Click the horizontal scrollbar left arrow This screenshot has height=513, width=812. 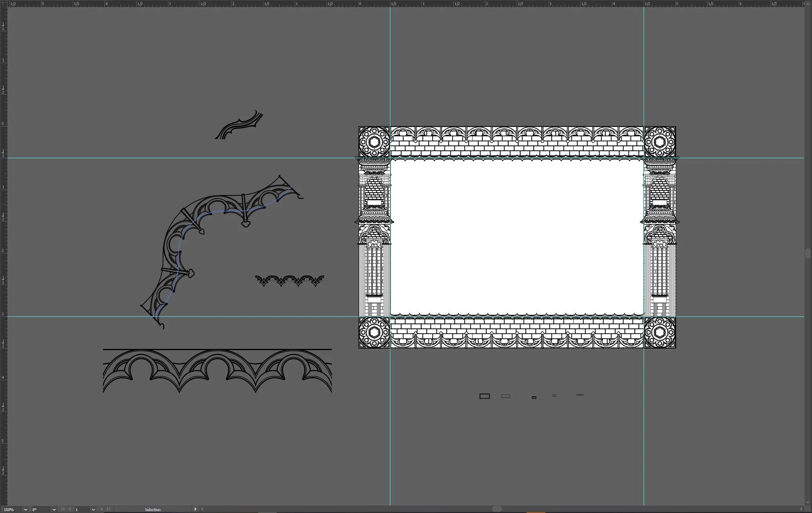tap(202, 509)
